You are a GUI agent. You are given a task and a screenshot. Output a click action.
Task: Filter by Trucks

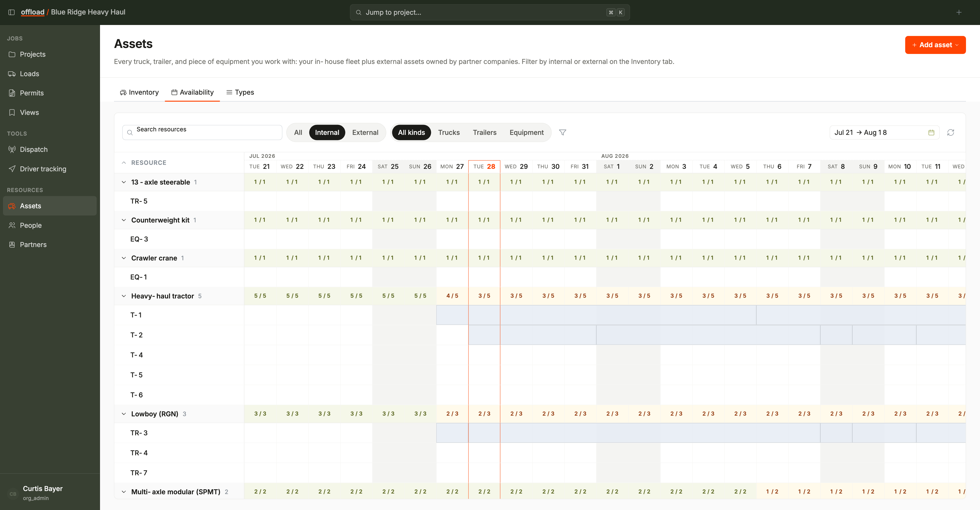click(449, 132)
